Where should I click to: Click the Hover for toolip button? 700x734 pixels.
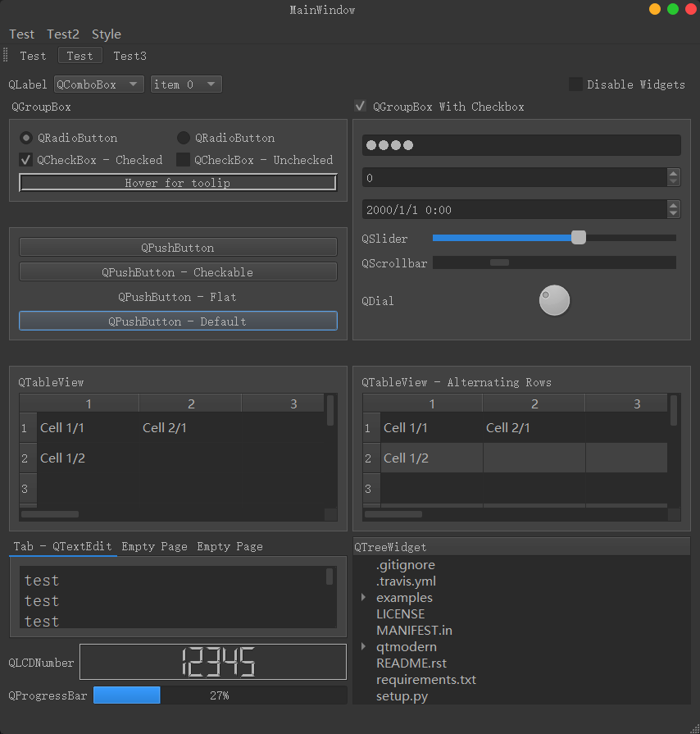[178, 183]
